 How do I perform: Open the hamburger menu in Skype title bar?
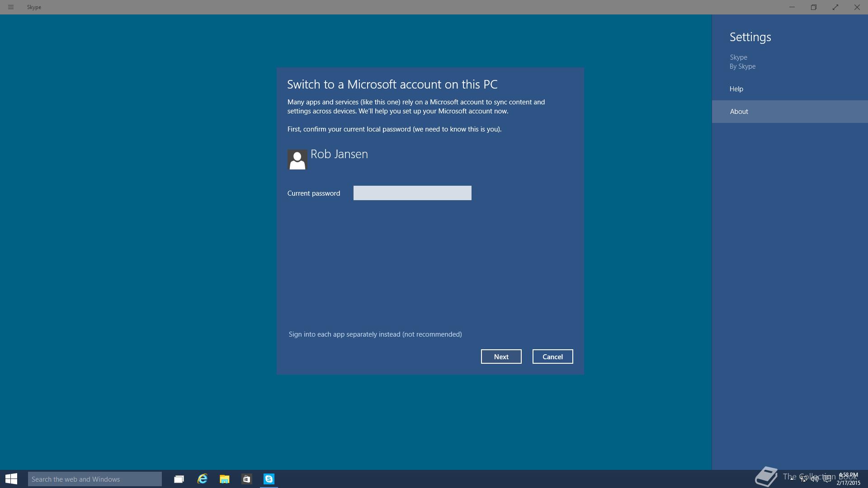pos(11,7)
